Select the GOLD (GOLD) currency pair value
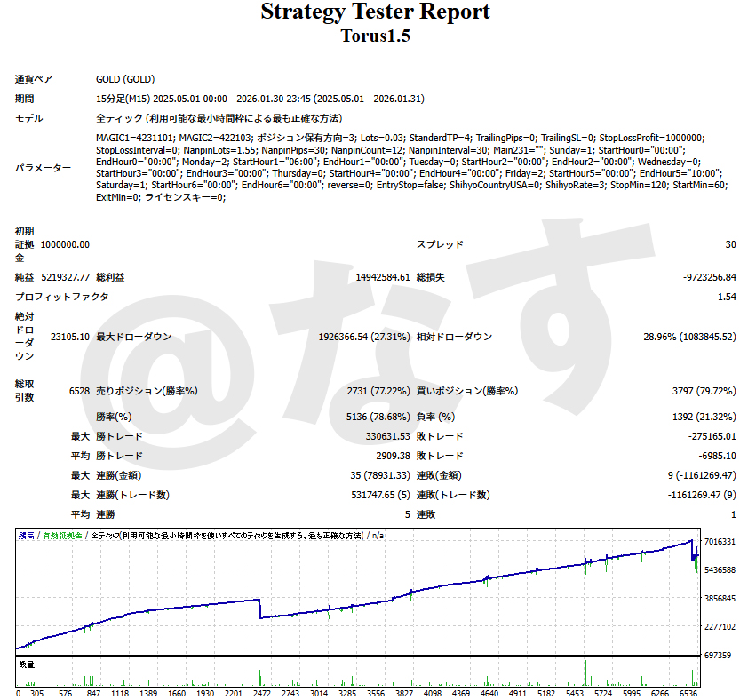Screen dimensions: 748x700 [125, 79]
